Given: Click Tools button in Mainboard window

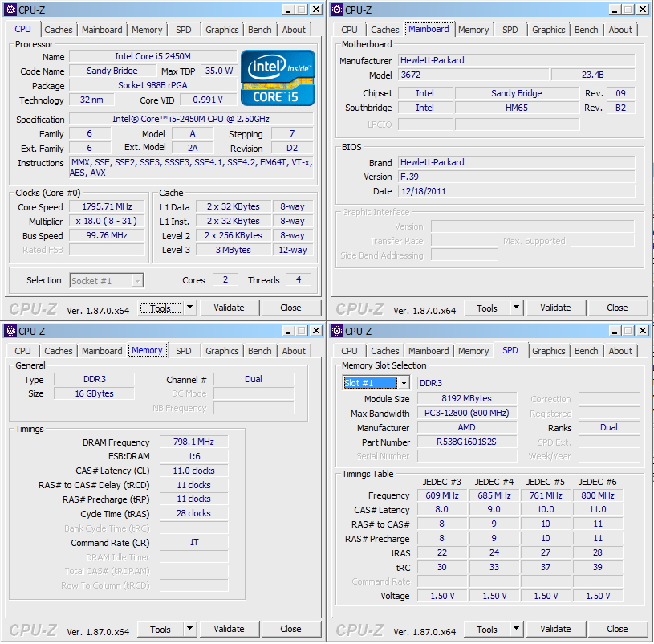Looking at the screenshot, I should point(487,308).
